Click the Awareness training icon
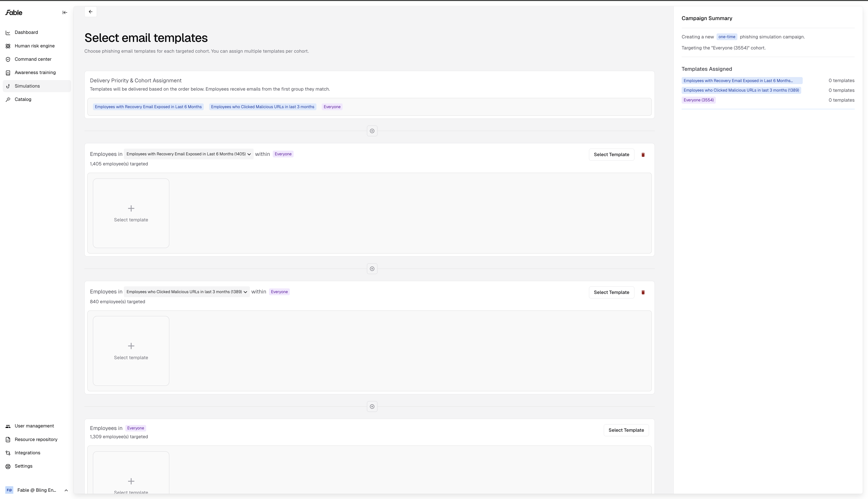Image resolution: width=868 pixels, height=499 pixels. (8, 73)
